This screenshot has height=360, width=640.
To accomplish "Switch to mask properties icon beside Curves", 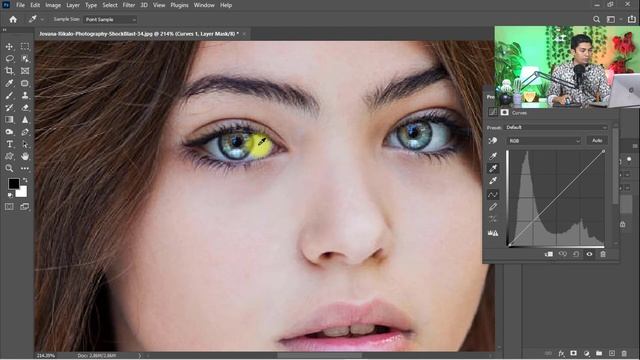I will 504,112.
